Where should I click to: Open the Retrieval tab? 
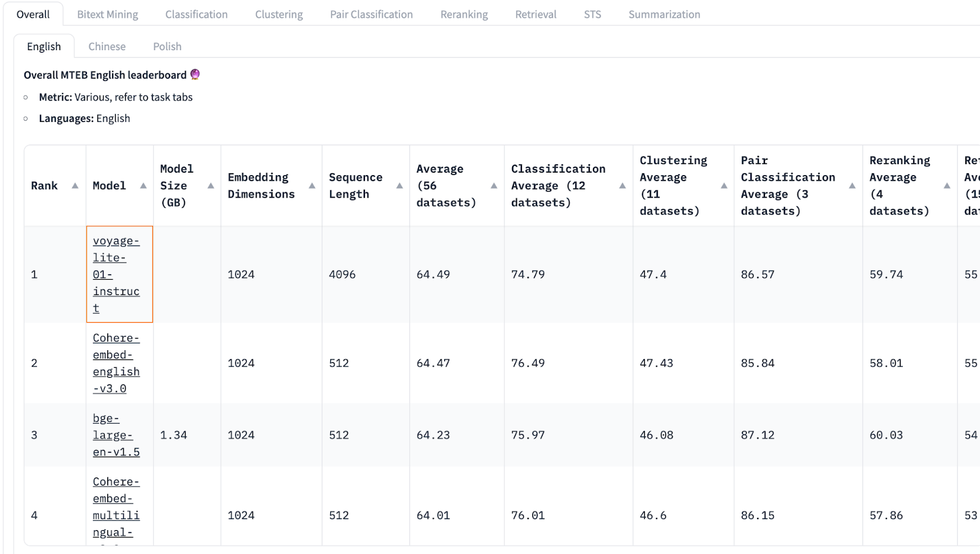[x=536, y=14]
